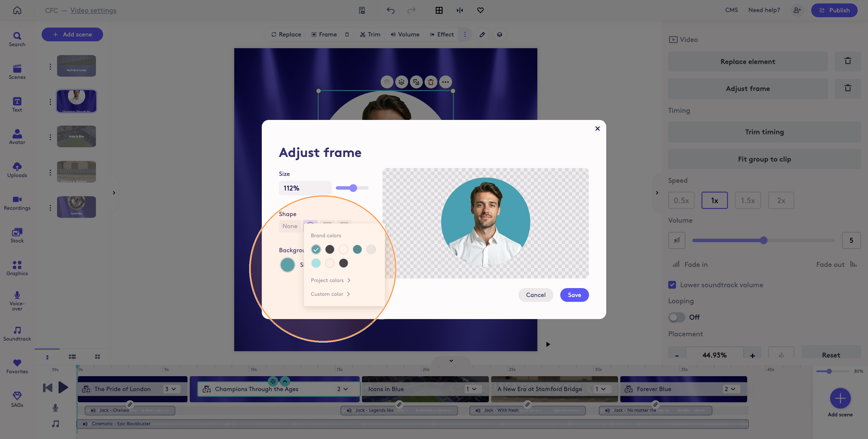Open the Stock media panel

point(17,235)
